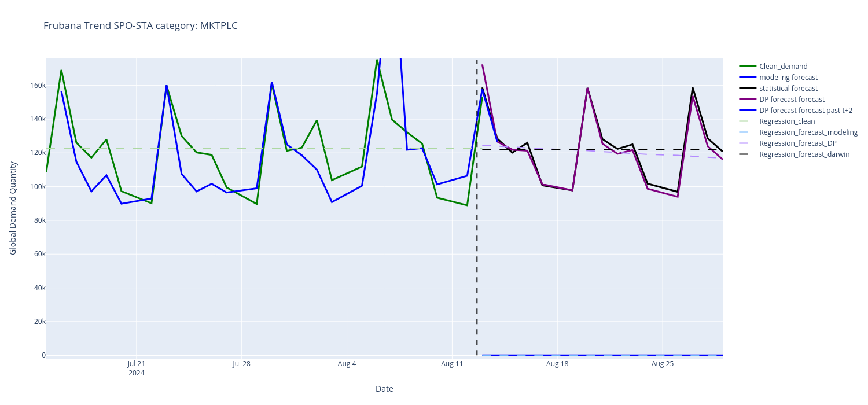Toggle statistical forecast legend item

[x=788, y=89]
